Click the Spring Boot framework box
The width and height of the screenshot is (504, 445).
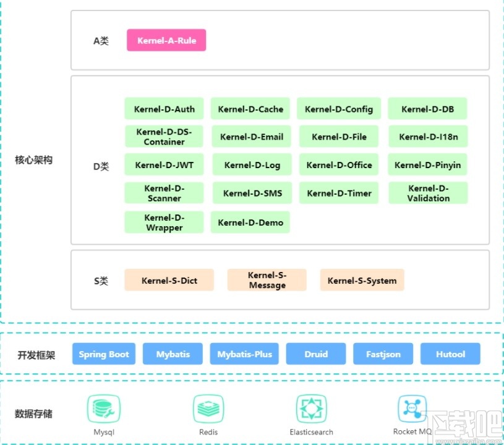point(104,354)
